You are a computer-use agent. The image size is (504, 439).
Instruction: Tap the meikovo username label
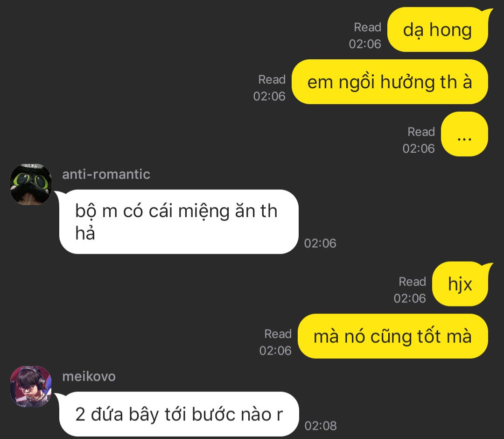point(89,376)
